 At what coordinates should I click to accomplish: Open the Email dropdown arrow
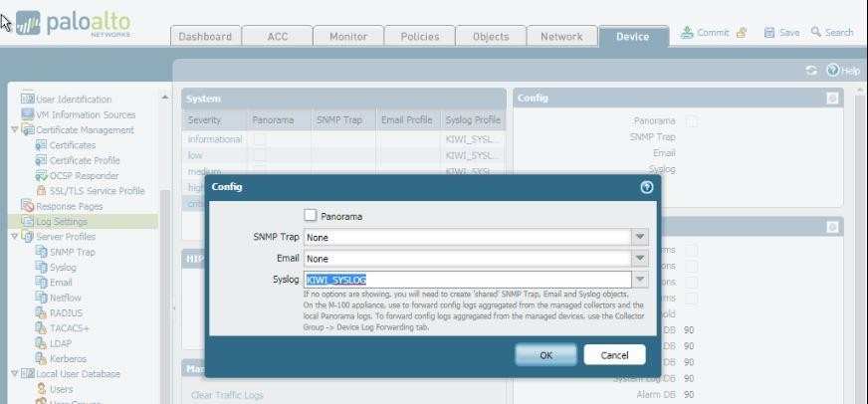pos(641,259)
